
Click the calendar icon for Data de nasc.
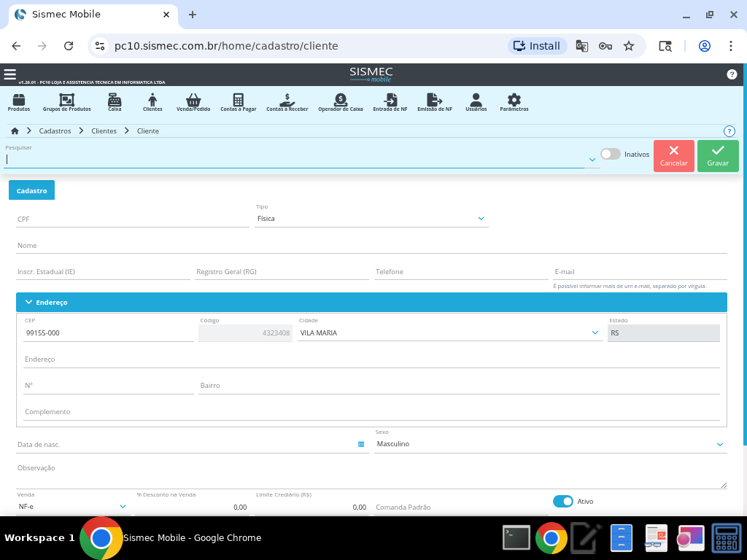(361, 444)
